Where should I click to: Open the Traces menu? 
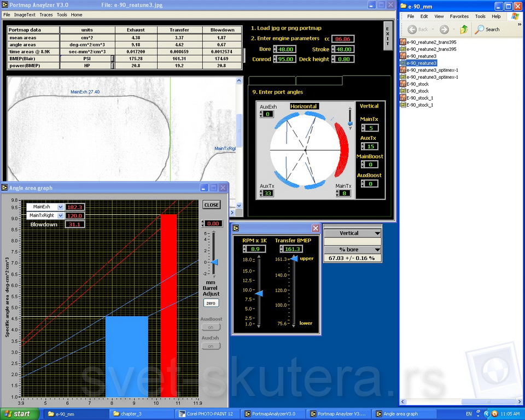(x=46, y=15)
